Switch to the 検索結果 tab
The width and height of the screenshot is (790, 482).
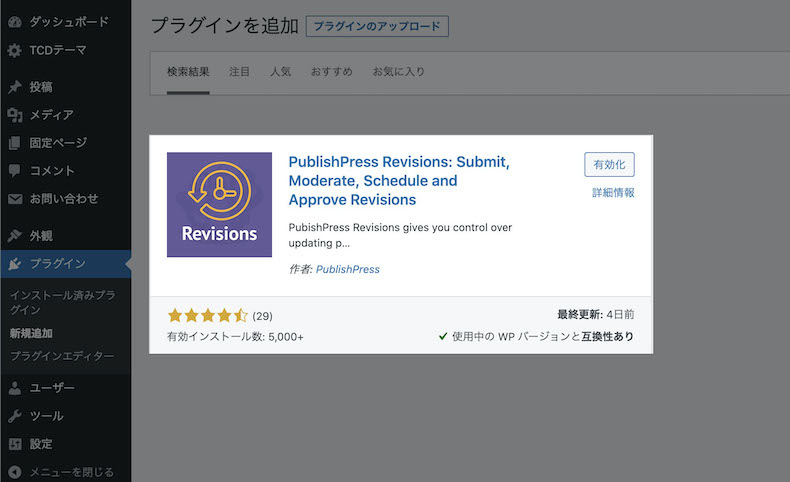pos(188,72)
